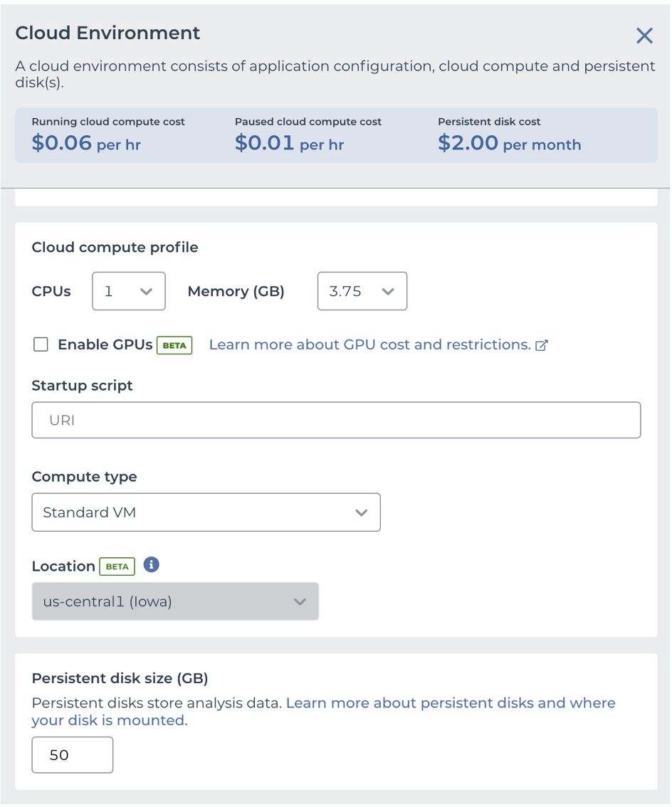Click the us-central1 (Iowa) location dropdown
This screenshot has width=672, height=807.
(x=175, y=601)
